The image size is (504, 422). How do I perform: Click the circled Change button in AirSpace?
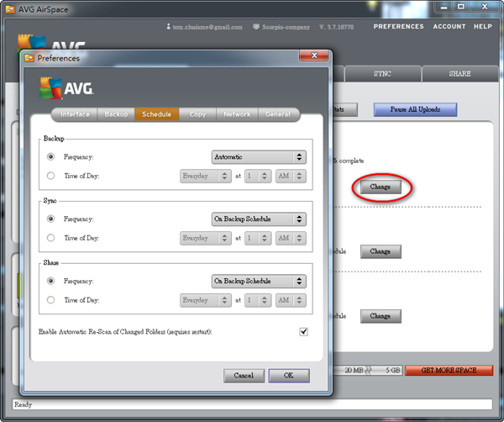pyautogui.click(x=381, y=187)
